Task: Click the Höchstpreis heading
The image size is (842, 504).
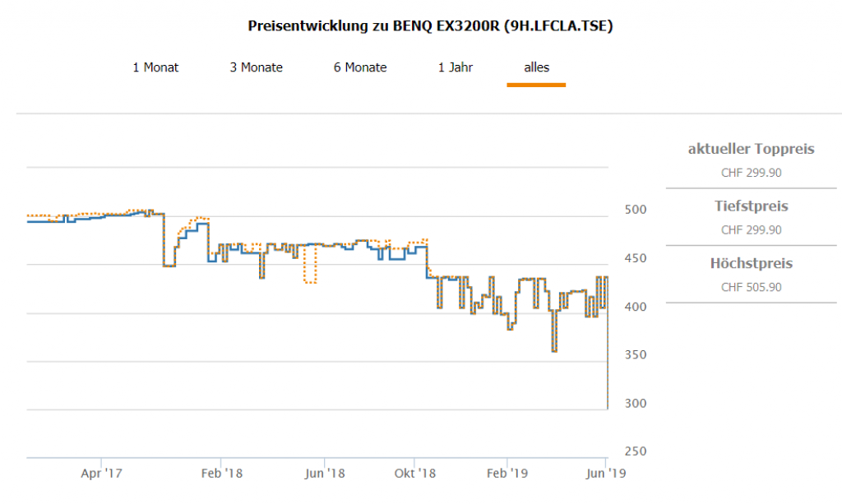Action: tap(751, 263)
